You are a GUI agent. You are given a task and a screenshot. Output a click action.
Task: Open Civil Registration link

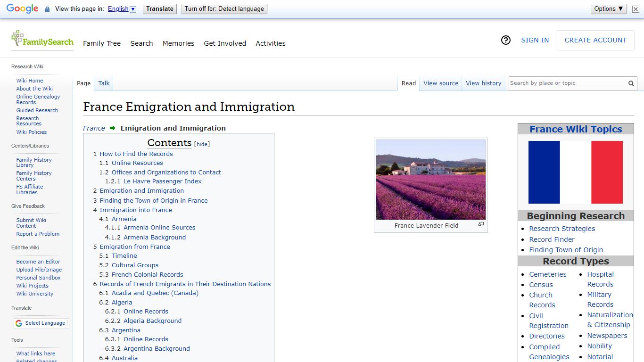(x=549, y=321)
